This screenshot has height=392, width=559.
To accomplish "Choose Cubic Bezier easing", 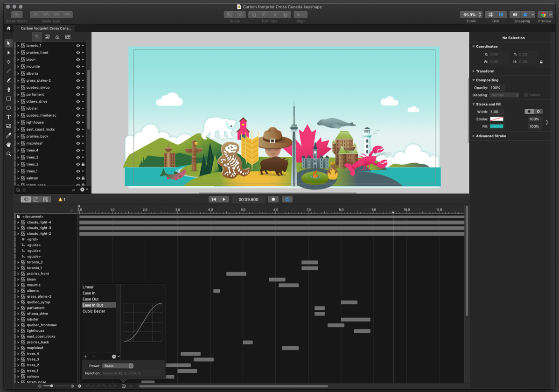I will (94, 311).
